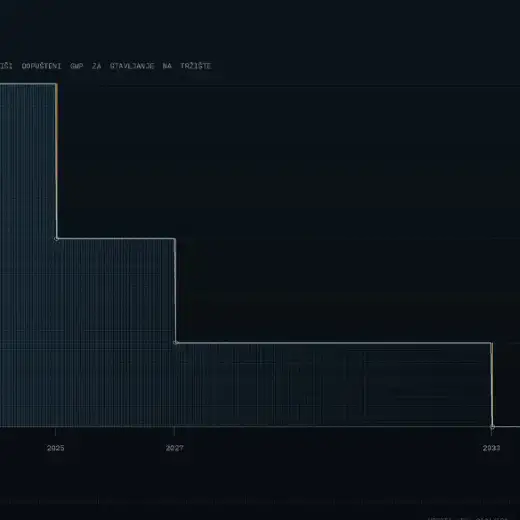Click the vertical drop line at 2027
This screenshot has width=520, height=520.
pyautogui.click(x=175, y=291)
